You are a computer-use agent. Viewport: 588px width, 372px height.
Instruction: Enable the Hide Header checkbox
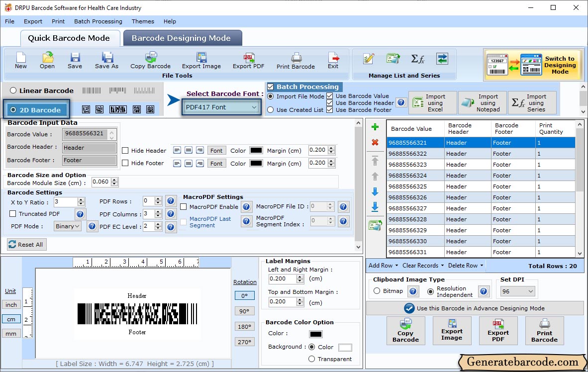coord(125,150)
